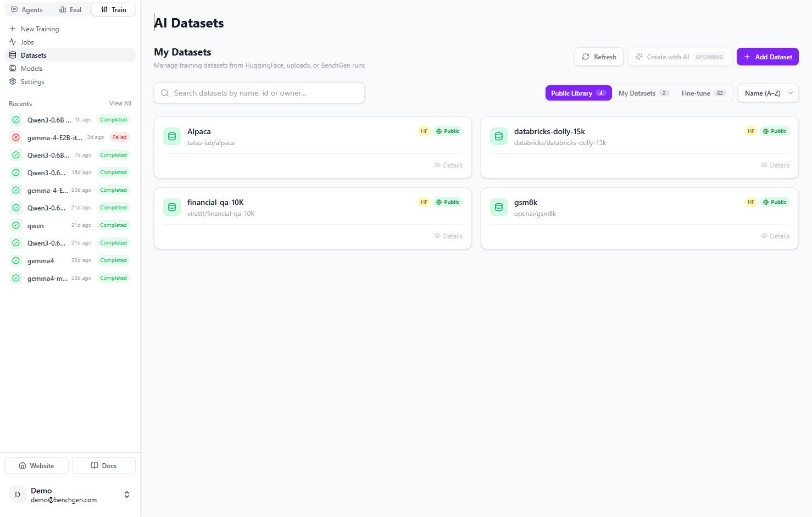Click the plus icon next to New Training
Viewport: 812px width, 517px height.
point(13,29)
